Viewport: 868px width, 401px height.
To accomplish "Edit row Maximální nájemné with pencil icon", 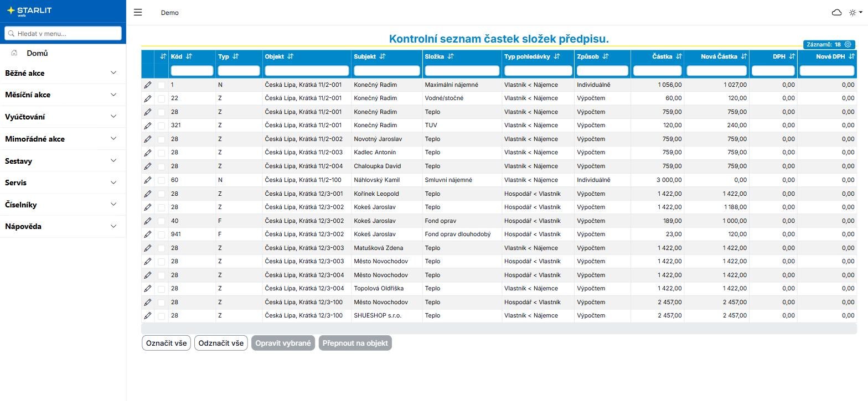I will click(x=147, y=85).
